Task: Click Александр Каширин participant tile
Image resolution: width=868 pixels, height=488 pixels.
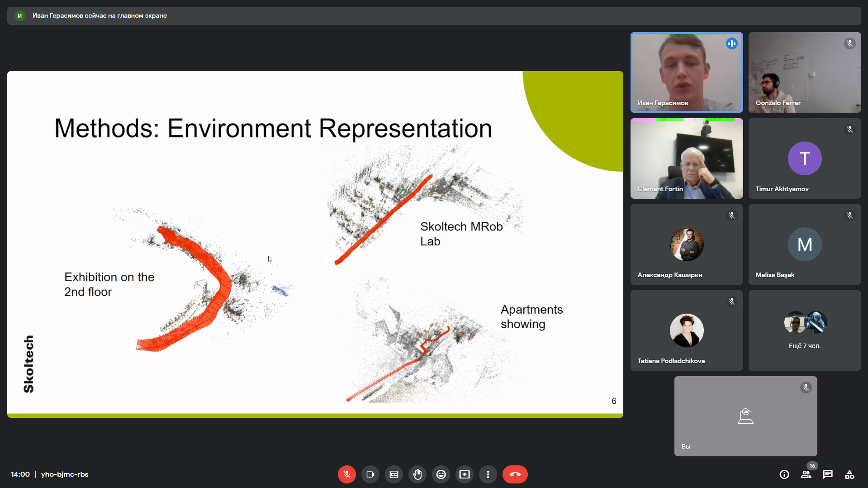Action: click(687, 244)
